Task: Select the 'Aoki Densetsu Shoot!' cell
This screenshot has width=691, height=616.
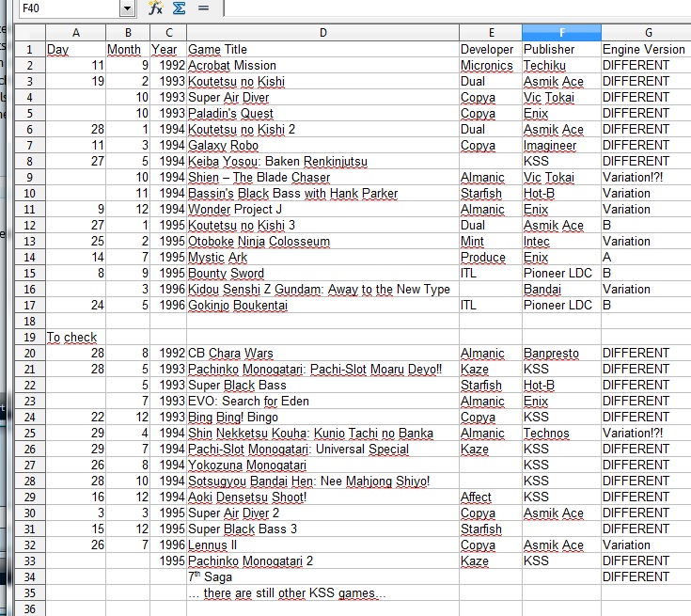Action: click(323, 497)
